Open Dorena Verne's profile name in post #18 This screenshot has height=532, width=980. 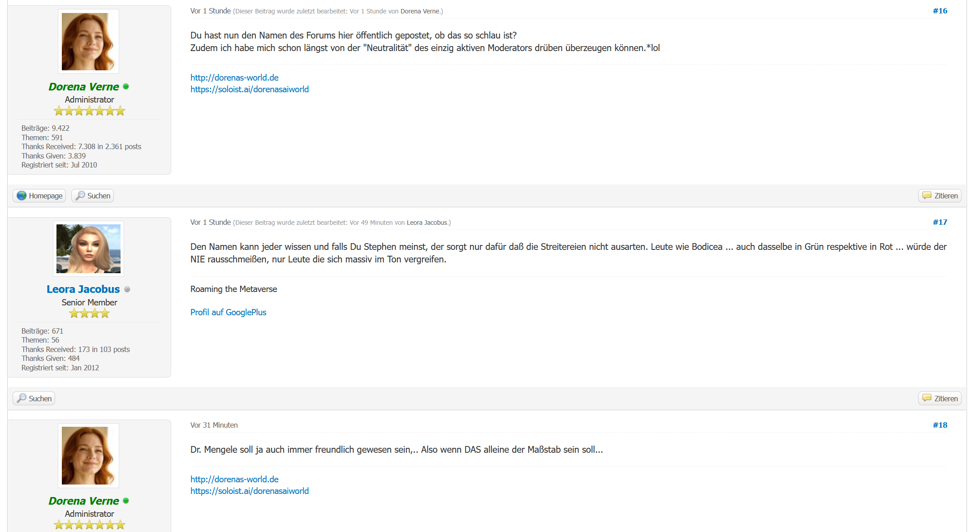pos(84,501)
